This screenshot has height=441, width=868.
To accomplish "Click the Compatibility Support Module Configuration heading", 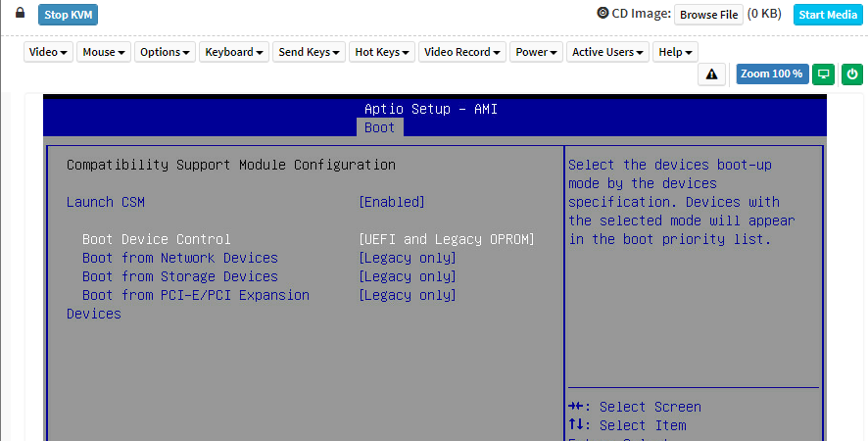I will click(231, 165).
